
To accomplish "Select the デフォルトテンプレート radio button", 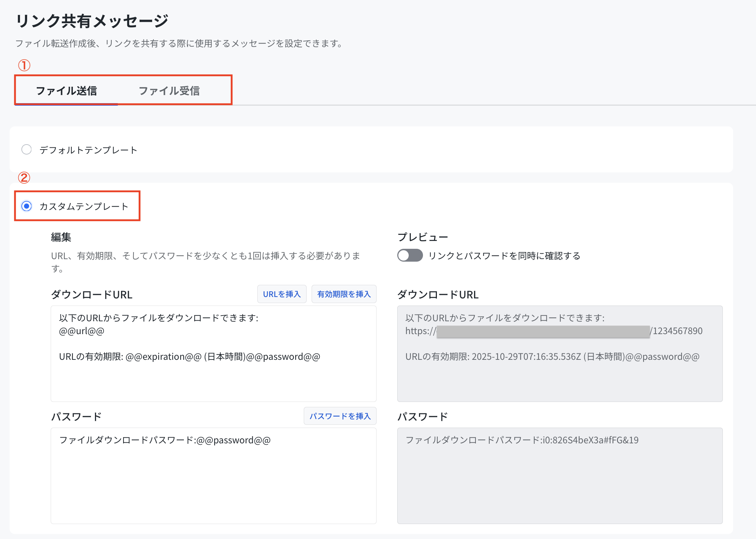I will (x=26, y=149).
